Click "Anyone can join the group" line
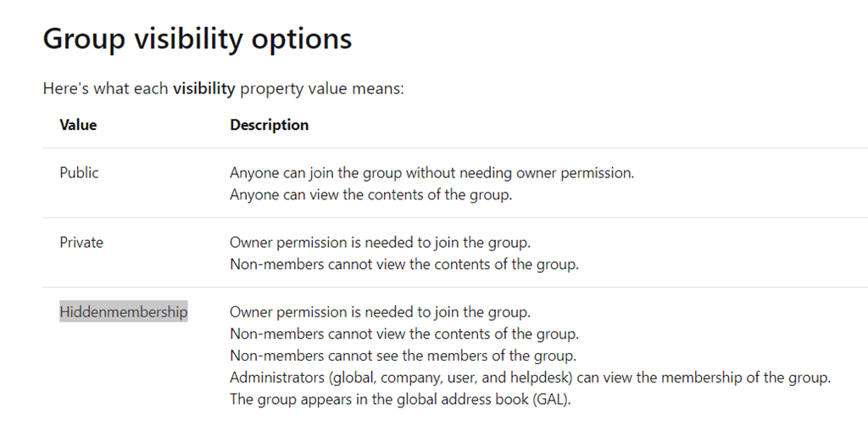The image size is (868, 437). (x=431, y=172)
